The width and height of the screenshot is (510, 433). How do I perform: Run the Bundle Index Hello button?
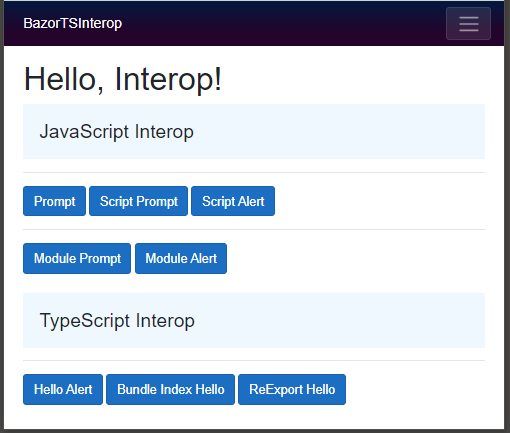coord(171,389)
